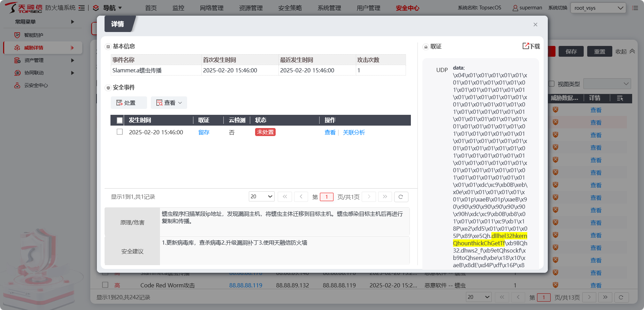Expand the root_vsys system switch dropdown
Screen dimensions: 644x310
pyautogui.click(x=598, y=8)
